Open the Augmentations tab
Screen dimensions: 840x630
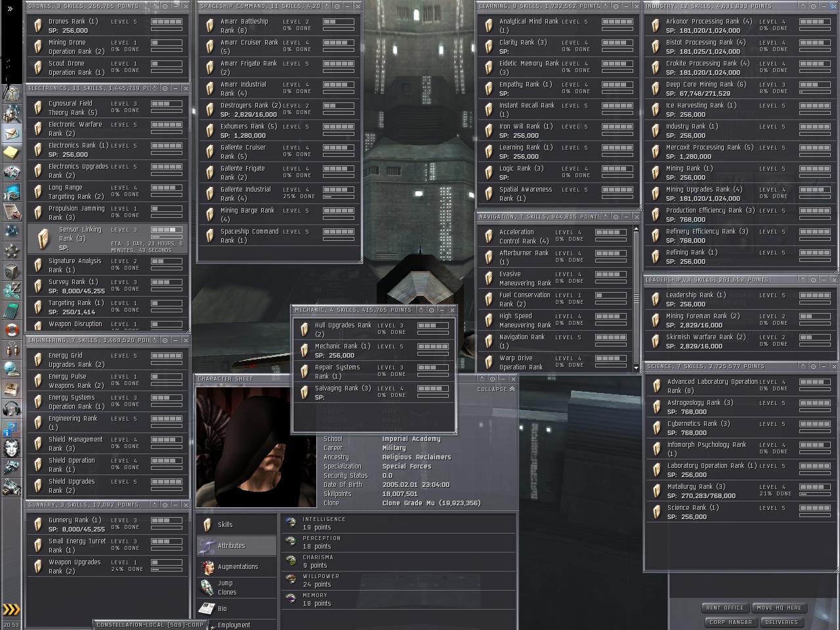point(236,567)
